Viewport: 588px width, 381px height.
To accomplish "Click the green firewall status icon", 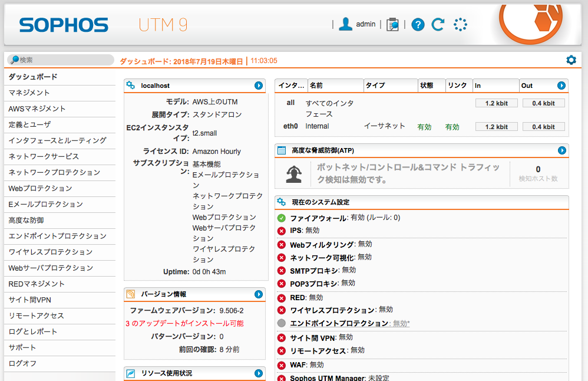I will pyautogui.click(x=282, y=218).
